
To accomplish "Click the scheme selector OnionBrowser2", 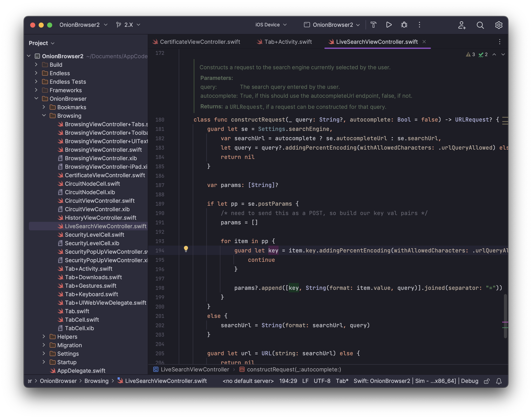I will [x=332, y=25].
